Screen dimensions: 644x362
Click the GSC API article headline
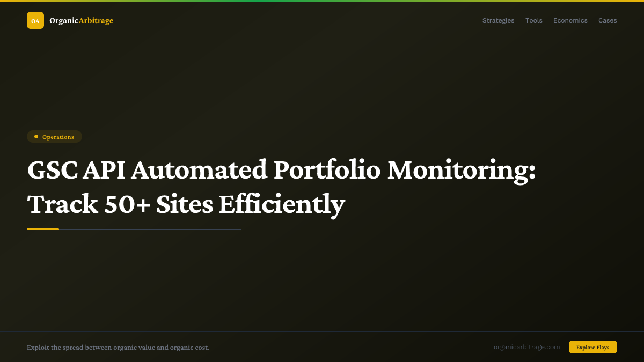282,170
